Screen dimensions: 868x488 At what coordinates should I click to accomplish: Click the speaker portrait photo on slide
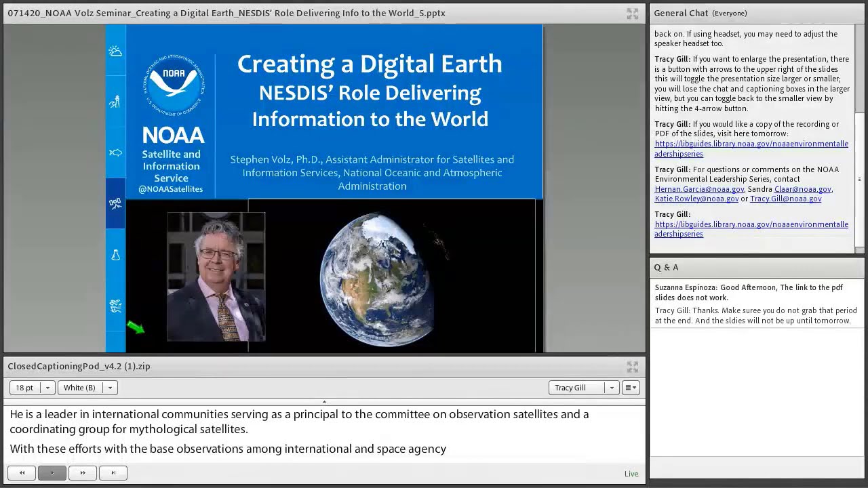tap(216, 277)
